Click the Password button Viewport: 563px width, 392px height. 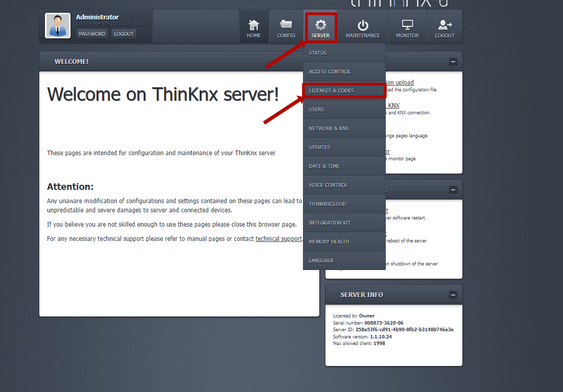92,34
